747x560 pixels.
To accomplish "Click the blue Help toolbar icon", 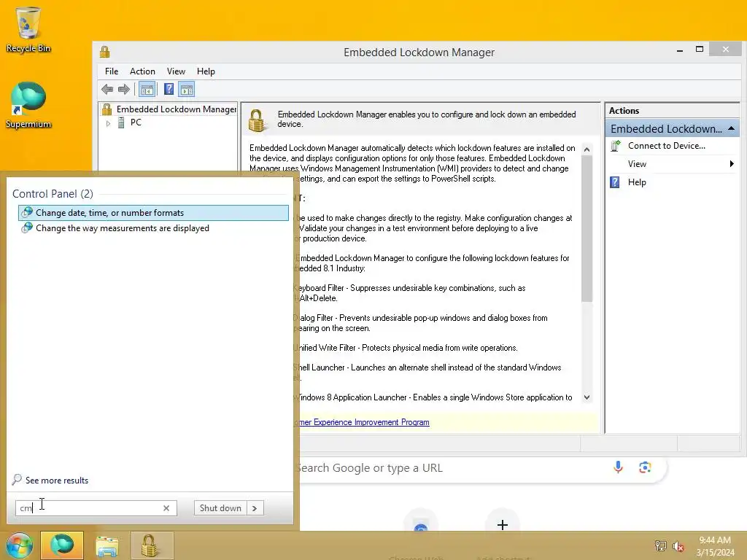I will (x=169, y=89).
